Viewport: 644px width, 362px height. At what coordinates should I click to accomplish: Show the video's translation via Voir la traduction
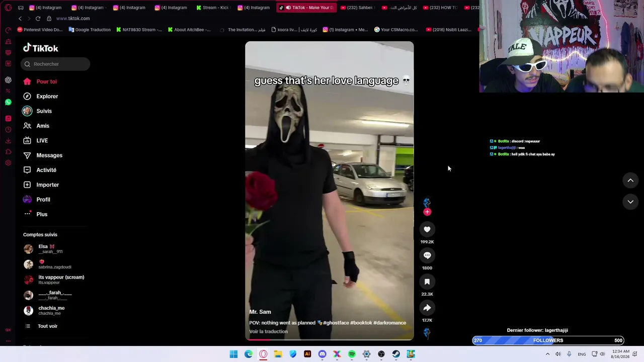pos(268,331)
